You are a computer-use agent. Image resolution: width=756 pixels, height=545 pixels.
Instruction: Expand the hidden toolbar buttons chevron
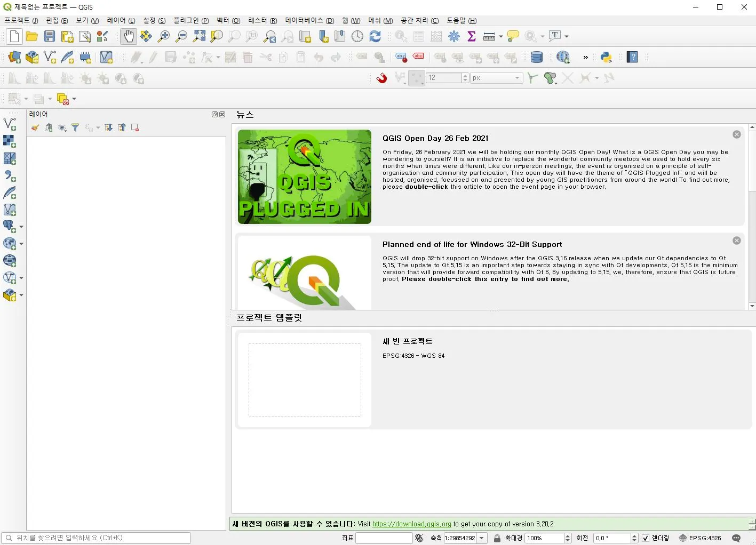click(585, 57)
